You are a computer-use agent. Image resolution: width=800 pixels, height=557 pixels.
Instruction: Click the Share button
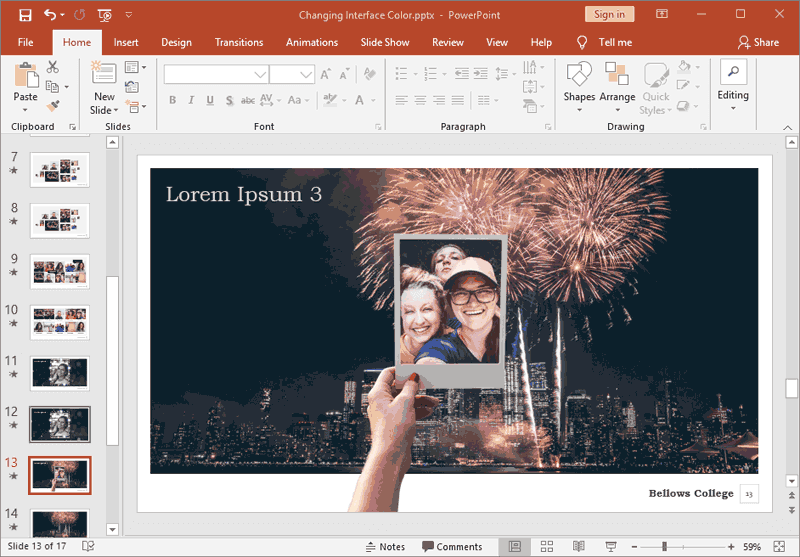(758, 42)
